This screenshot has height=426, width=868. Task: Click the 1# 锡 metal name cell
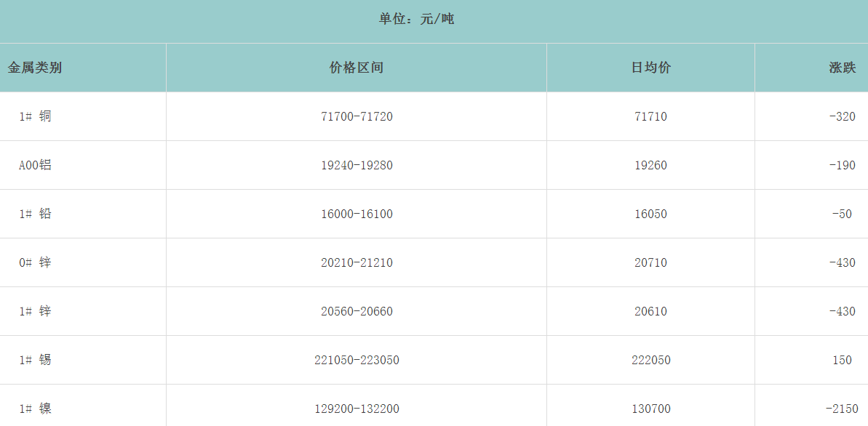(35, 360)
